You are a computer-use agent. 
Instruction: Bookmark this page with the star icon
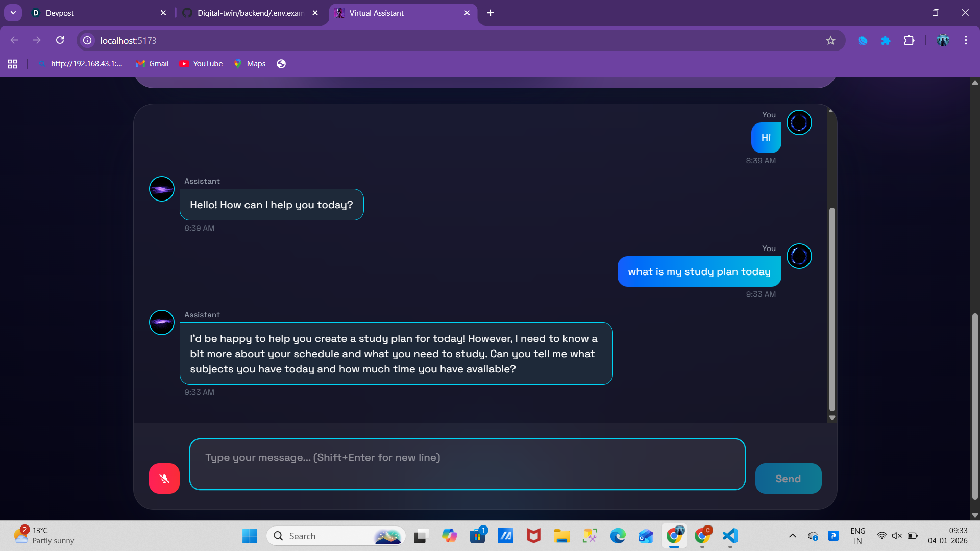[830, 40]
